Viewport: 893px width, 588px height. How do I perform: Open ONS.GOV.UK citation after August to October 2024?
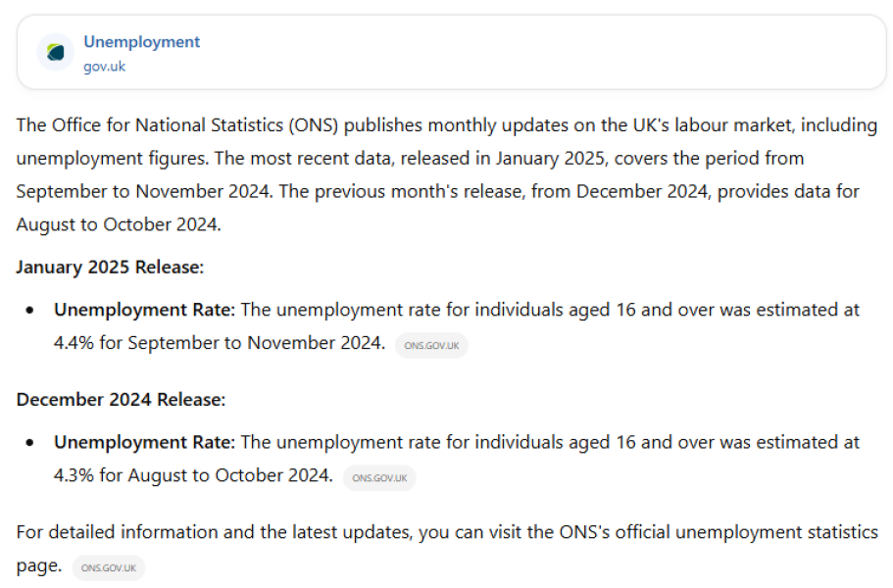[379, 478]
